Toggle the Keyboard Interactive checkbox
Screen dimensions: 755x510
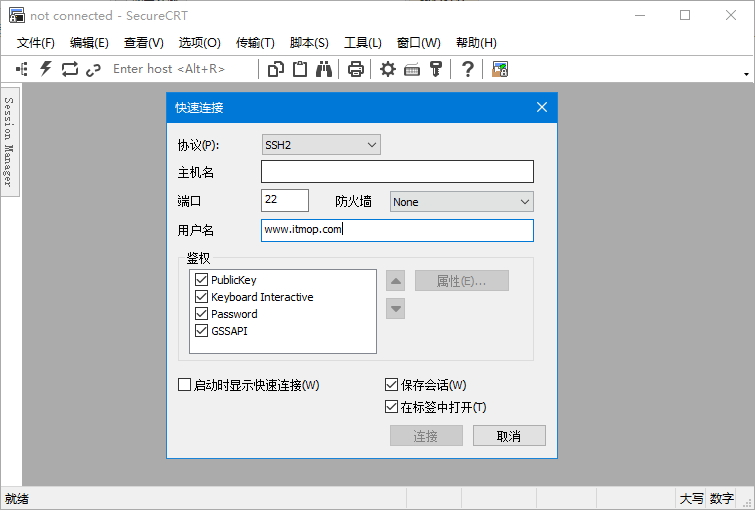pyautogui.click(x=201, y=297)
